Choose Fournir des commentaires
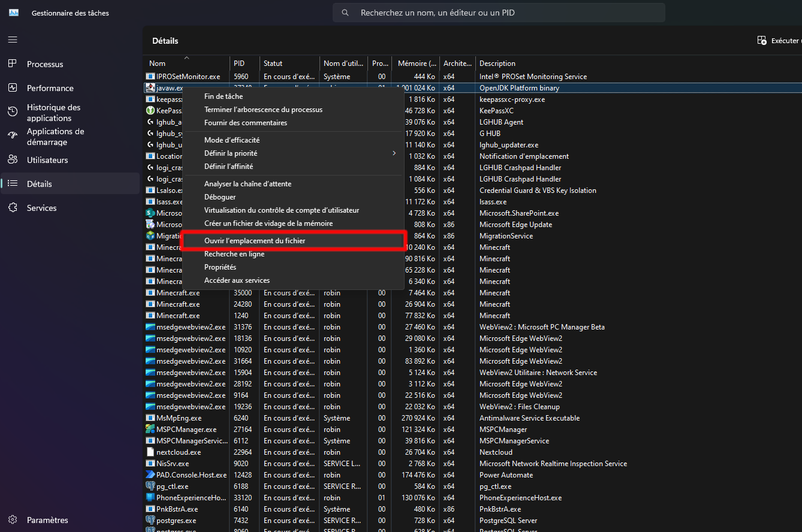802x532 pixels. [x=293, y=123]
